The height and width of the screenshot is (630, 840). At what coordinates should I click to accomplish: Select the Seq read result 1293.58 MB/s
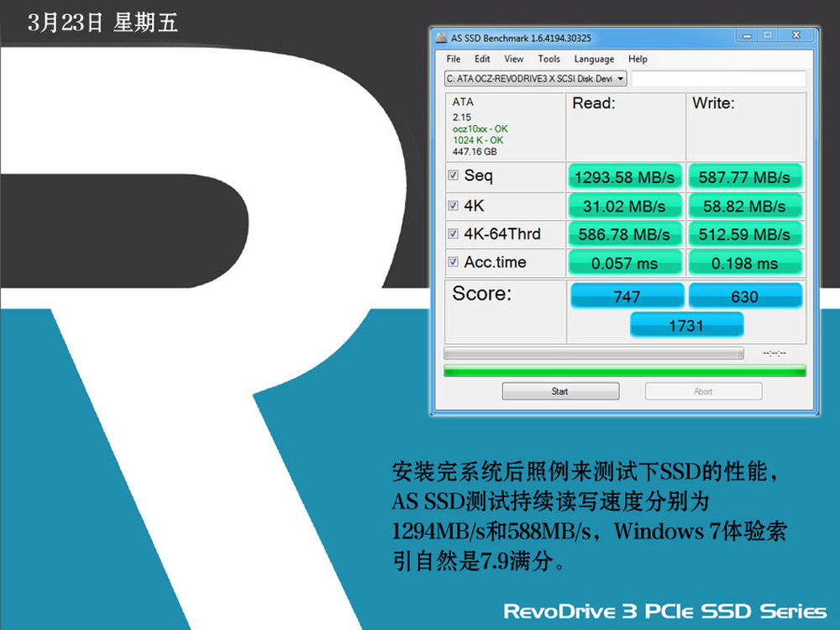pos(625,177)
